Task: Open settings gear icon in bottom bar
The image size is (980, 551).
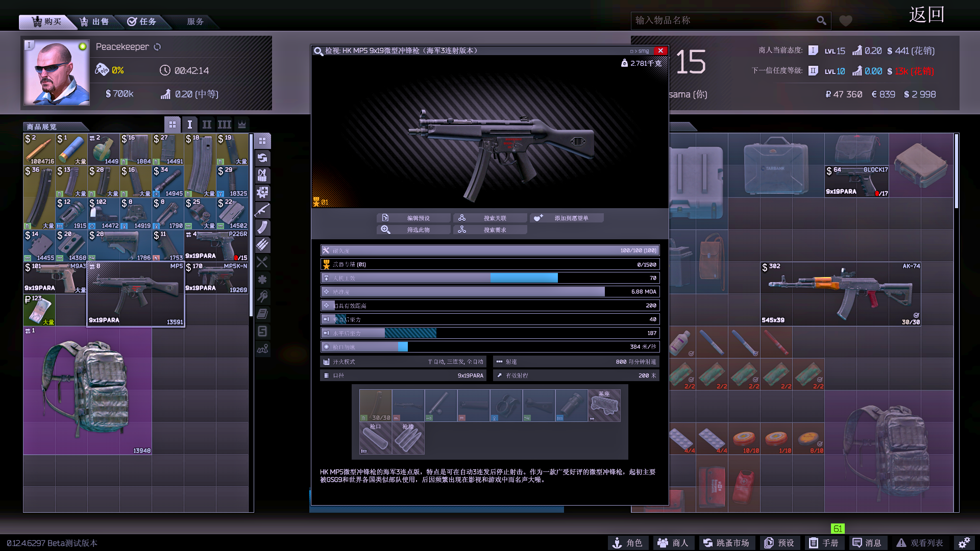Action: click(964, 543)
